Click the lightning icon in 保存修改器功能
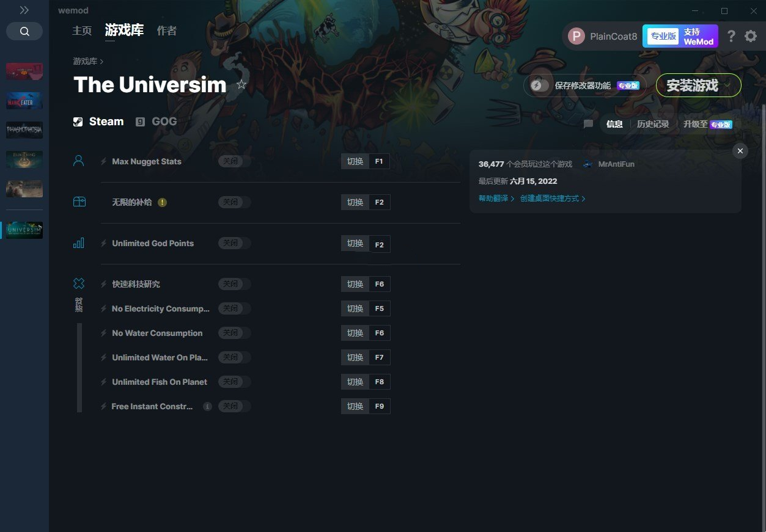 pyautogui.click(x=537, y=86)
